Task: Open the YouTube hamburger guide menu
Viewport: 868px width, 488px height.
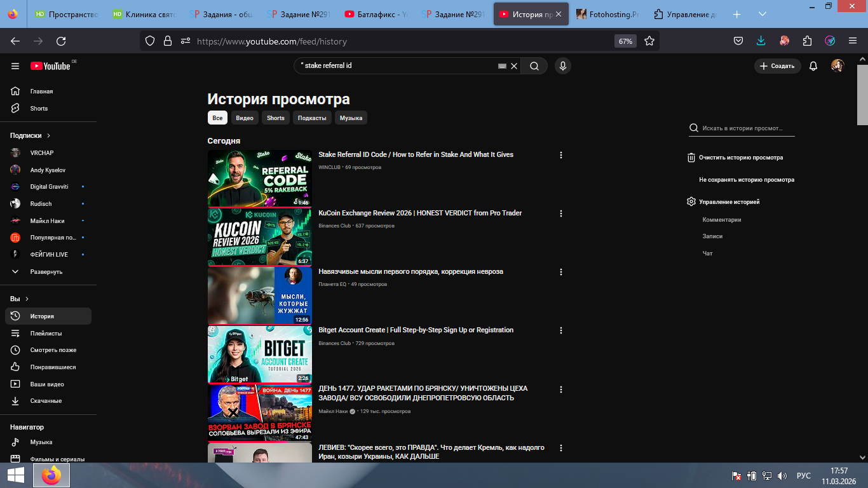Action: (x=15, y=66)
